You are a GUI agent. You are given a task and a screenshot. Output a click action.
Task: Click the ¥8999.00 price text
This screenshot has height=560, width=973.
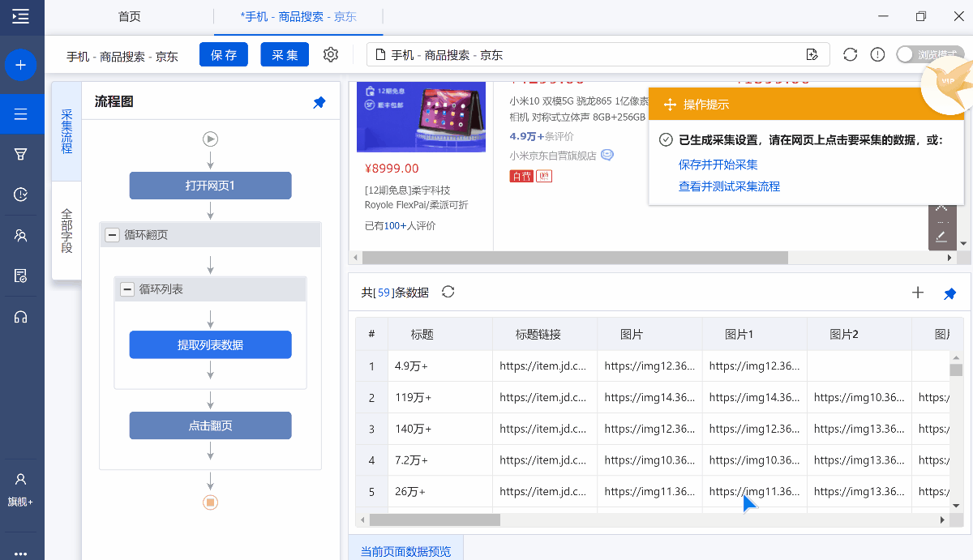coord(392,169)
